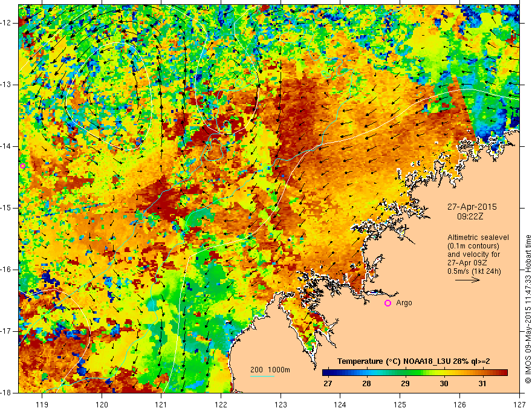This screenshot has height=411, width=532.
Task: Click the '200 1000m' depth contour label
Action: (x=270, y=370)
